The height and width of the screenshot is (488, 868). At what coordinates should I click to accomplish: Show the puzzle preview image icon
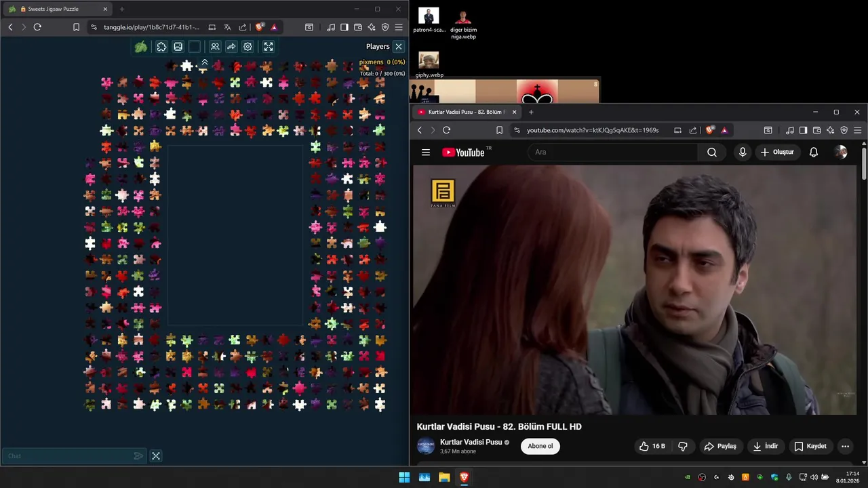pos(178,47)
